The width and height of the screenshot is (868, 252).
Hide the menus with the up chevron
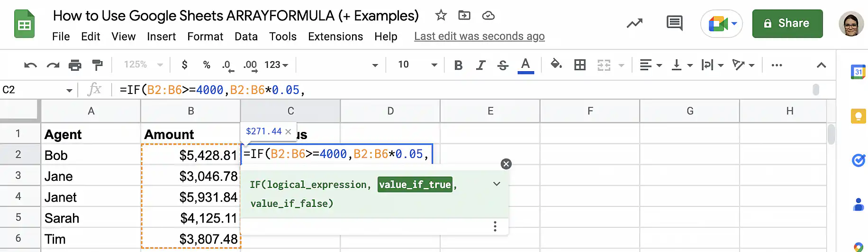point(822,65)
